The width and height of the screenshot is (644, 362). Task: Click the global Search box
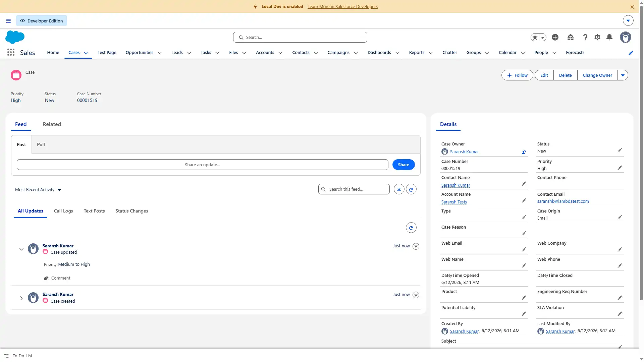pyautogui.click(x=300, y=37)
